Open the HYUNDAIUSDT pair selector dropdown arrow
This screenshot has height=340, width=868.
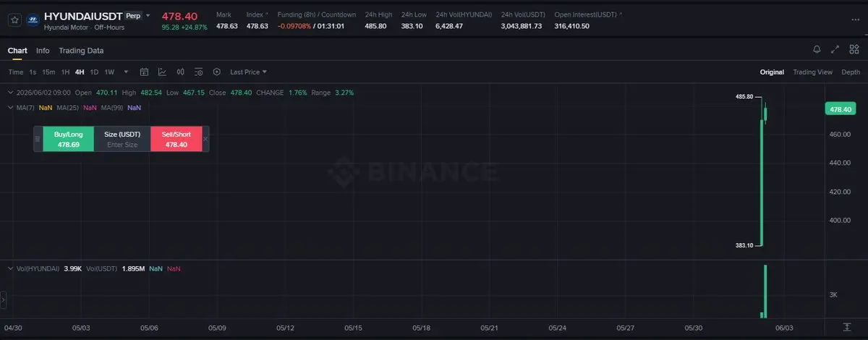tap(148, 15)
